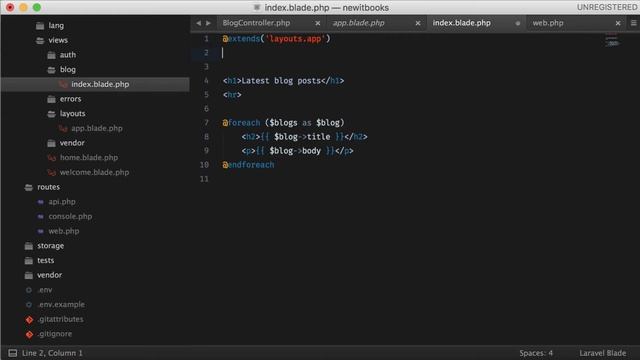Expand root vendor folder
640x360 pixels.
(x=49, y=275)
